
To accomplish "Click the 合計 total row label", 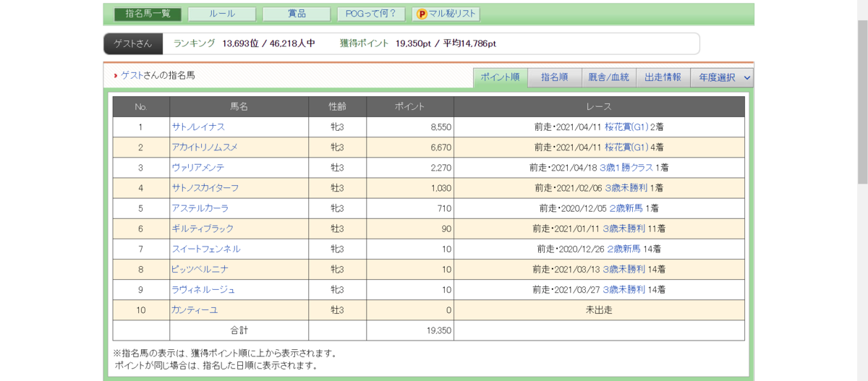I will (239, 330).
